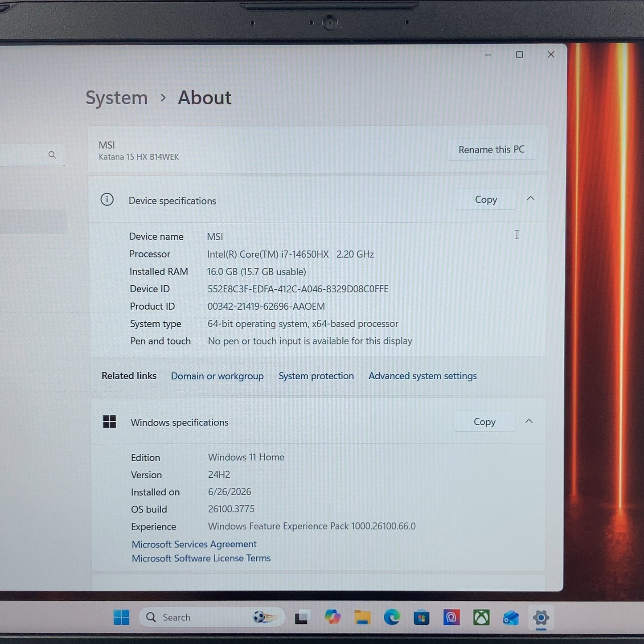The width and height of the screenshot is (644, 644).
Task: Click the Installed on date '6/26/2026'
Action: point(230,492)
